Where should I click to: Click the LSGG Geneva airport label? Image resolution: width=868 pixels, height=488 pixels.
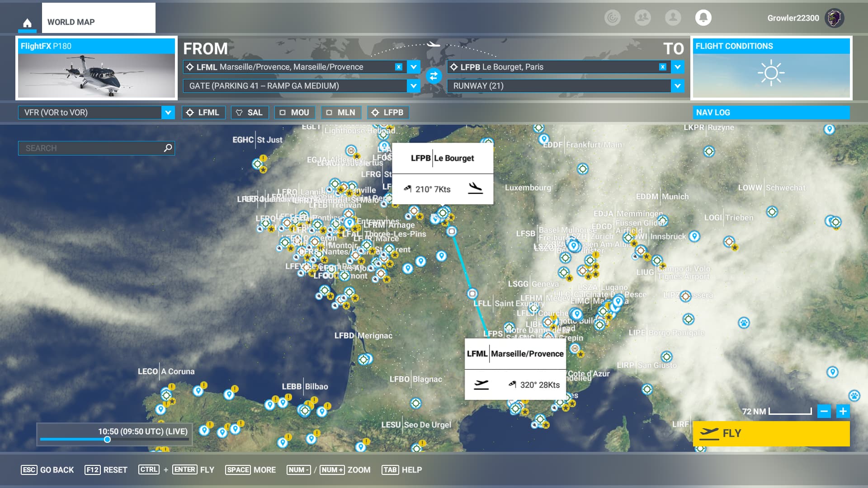coord(533,284)
